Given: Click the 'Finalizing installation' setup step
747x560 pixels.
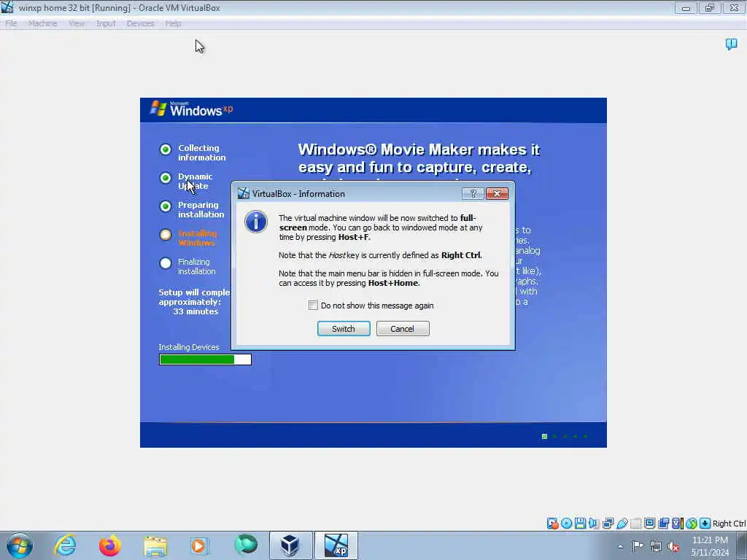Looking at the screenshot, I should coord(197,267).
